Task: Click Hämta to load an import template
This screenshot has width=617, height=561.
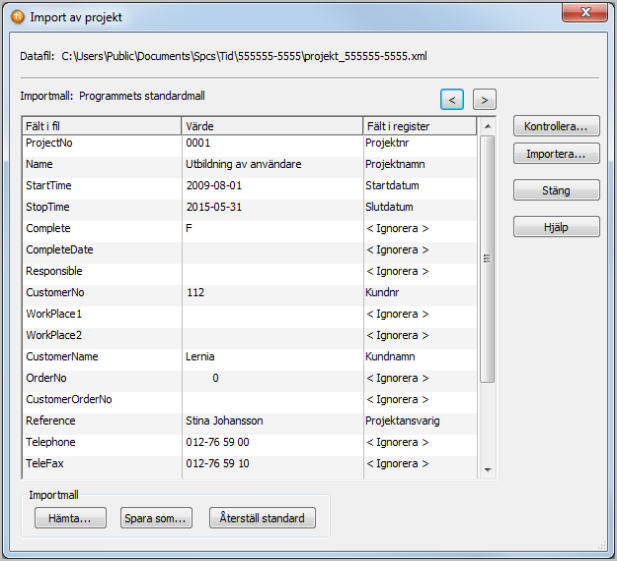Action: tap(70, 518)
